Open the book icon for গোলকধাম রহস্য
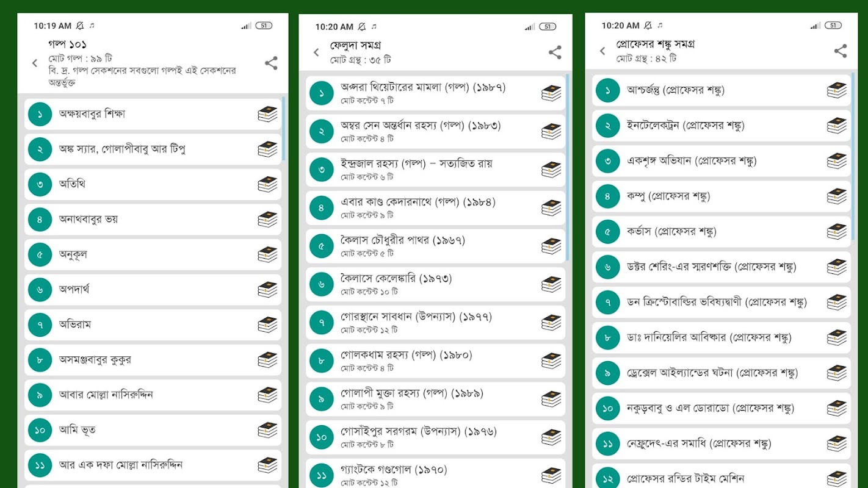868x488 pixels. click(551, 361)
